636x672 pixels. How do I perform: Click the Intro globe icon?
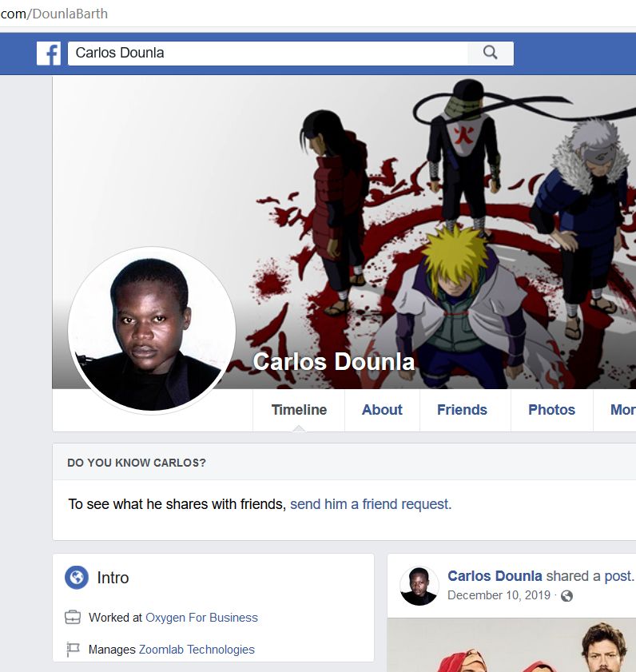coord(77,577)
